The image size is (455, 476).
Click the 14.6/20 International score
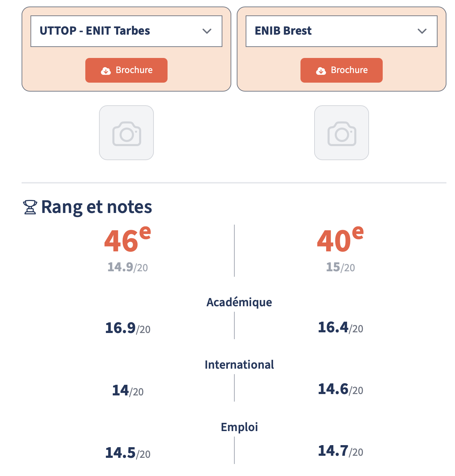click(340, 389)
